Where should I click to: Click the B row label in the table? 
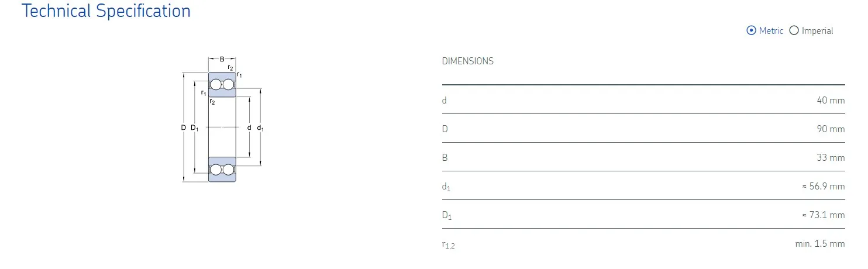(445, 157)
